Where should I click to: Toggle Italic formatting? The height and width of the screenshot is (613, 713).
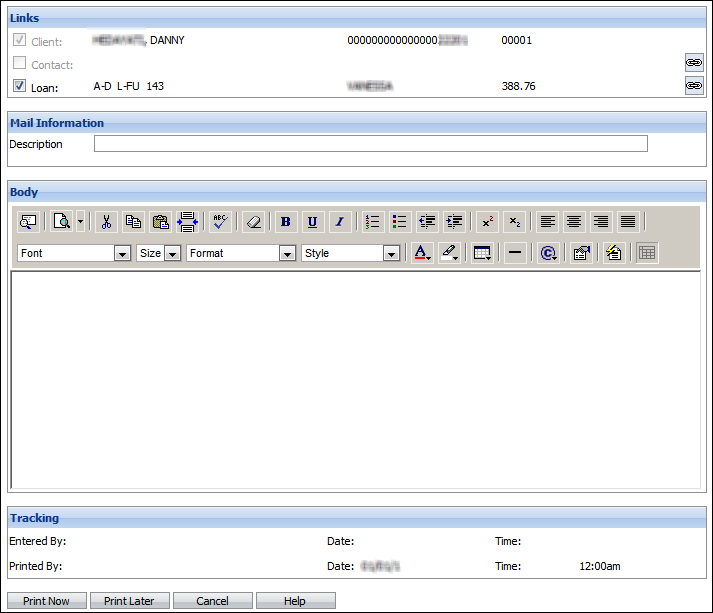pos(340,222)
